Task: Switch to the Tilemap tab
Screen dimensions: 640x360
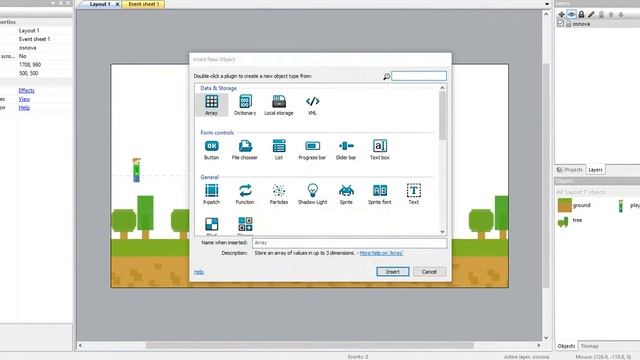Action: 589,346
